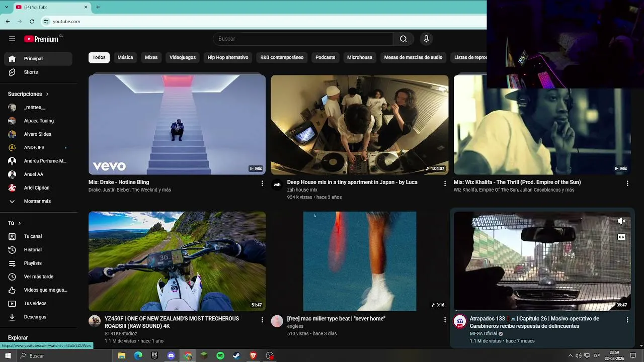
Task: Select the Microhouse filter chip
Action: tap(360, 57)
